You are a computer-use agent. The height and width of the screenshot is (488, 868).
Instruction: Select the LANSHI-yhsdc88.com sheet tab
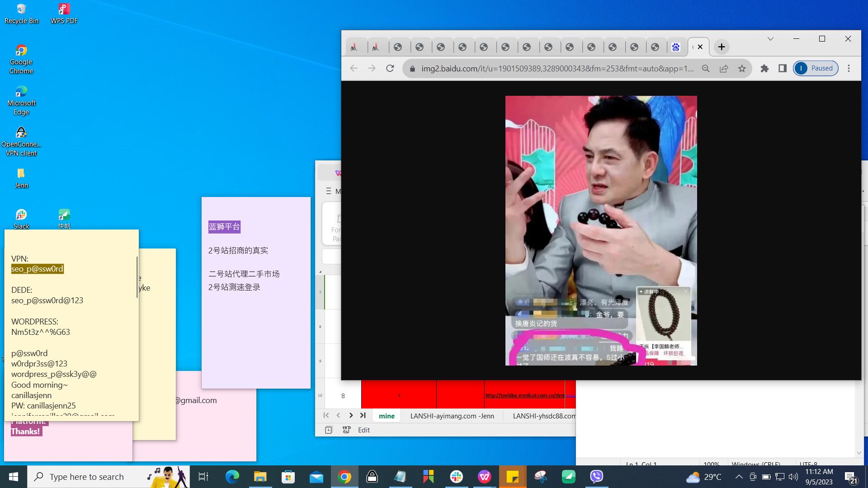point(544,416)
